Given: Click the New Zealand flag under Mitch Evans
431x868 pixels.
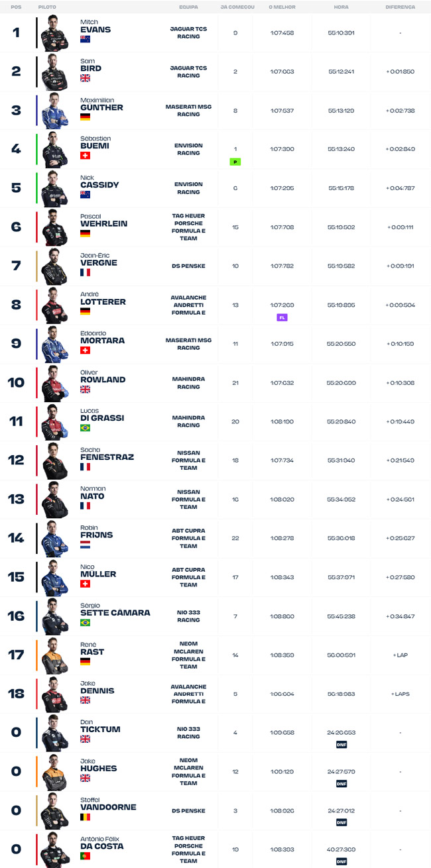Looking at the screenshot, I should coord(85,39).
